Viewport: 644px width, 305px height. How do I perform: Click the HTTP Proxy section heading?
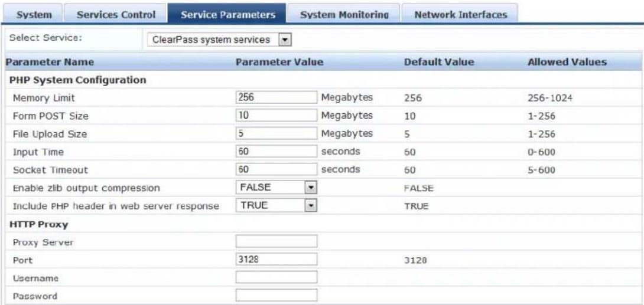(x=38, y=224)
